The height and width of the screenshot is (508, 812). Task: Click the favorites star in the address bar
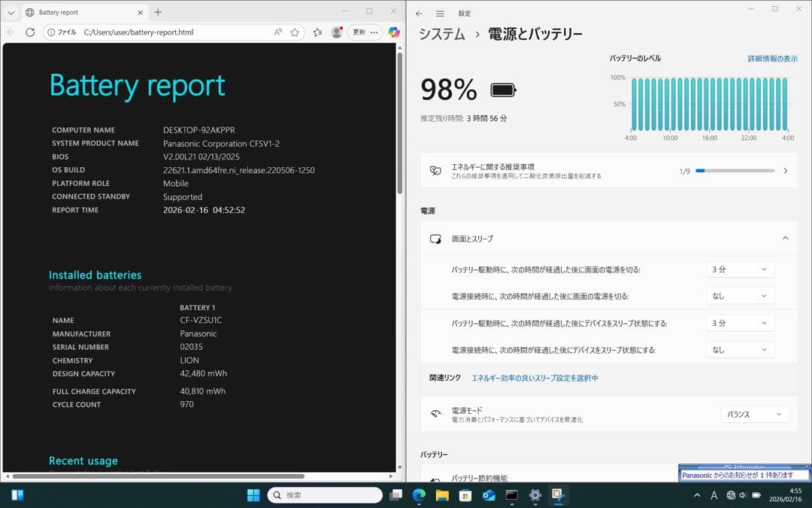coord(294,32)
